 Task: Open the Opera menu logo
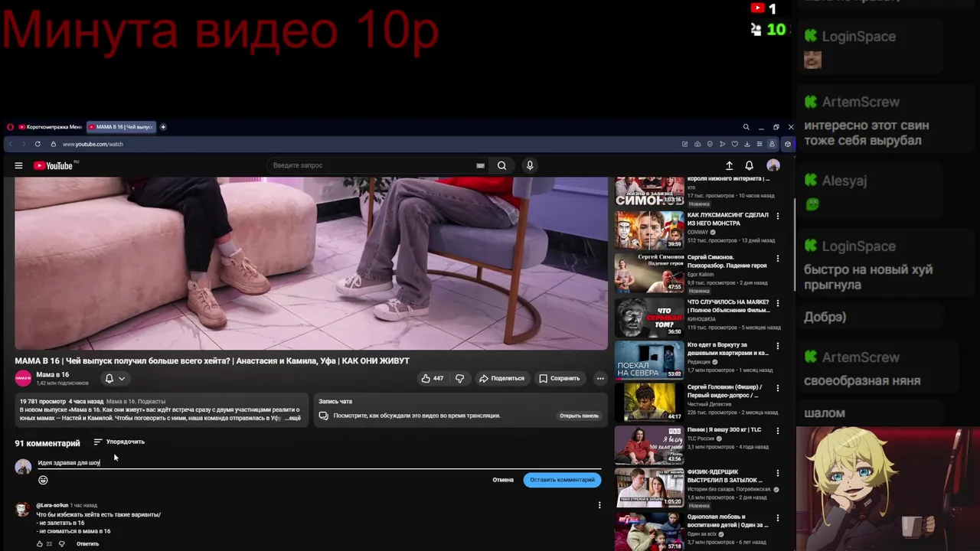coord(10,127)
